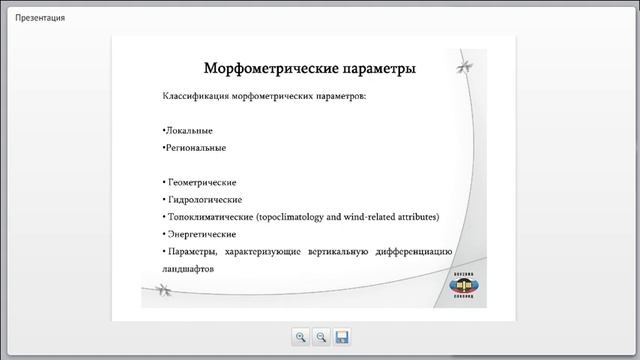Click the logo emblem on the slide
The height and width of the screenshot is (360, 640).
464,285
